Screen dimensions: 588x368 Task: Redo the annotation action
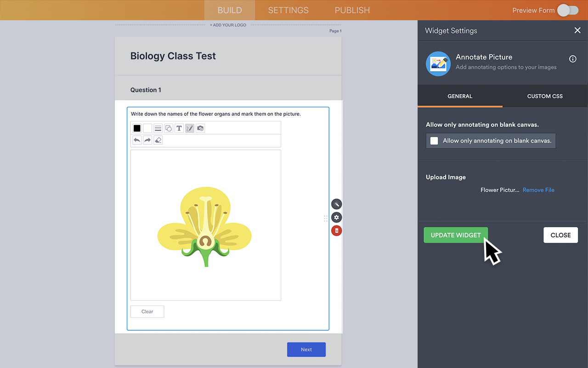point(147,140)
